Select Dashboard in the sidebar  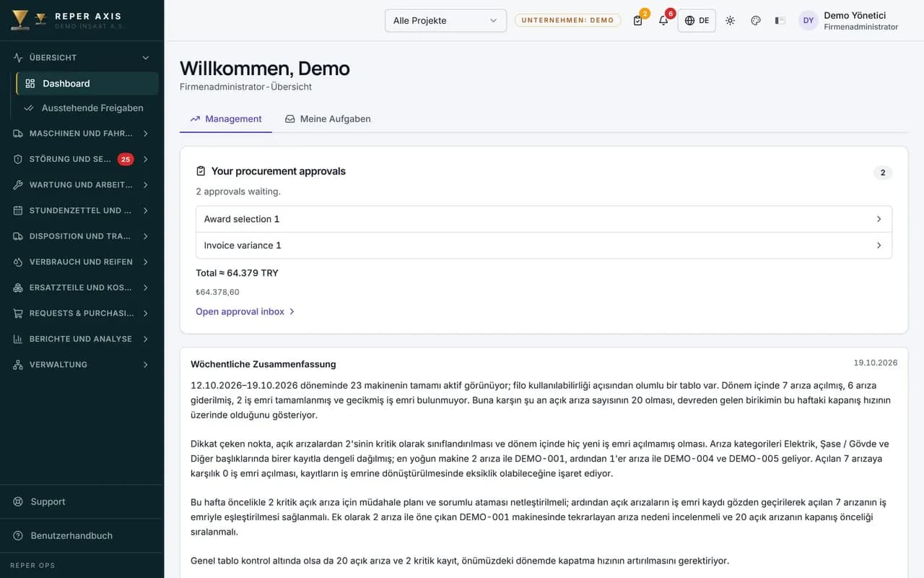(87, 83)
